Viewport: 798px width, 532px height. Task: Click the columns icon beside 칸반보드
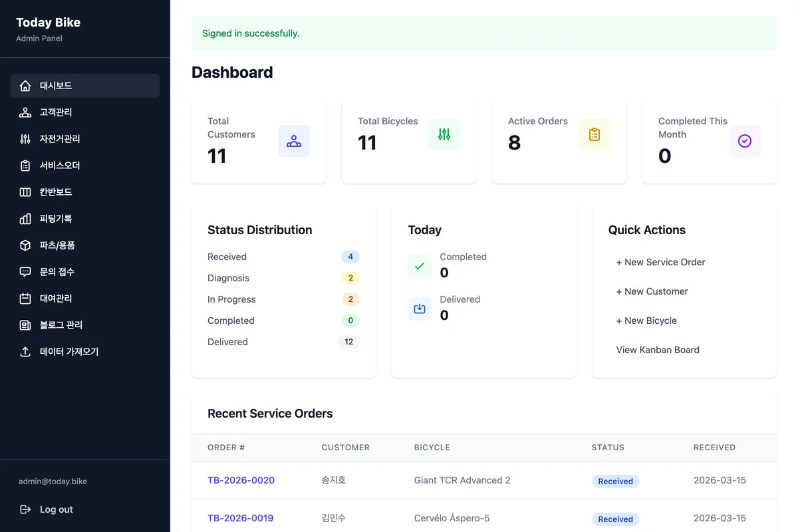tap(25, 192)
